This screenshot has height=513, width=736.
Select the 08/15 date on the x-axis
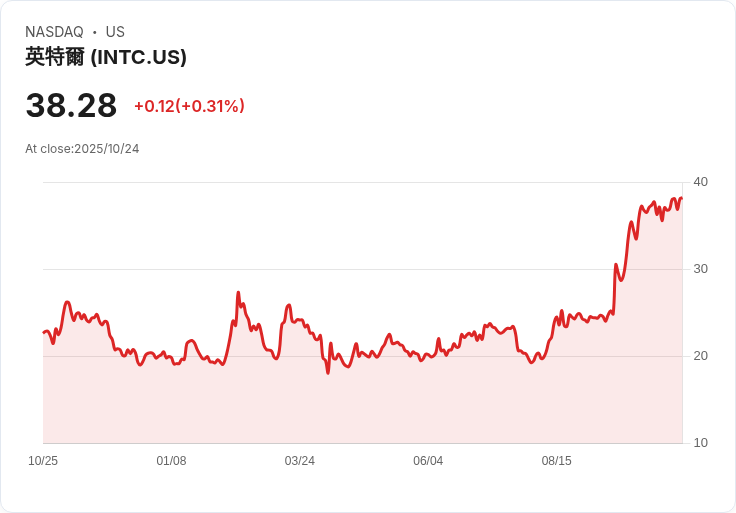(556, 461)
